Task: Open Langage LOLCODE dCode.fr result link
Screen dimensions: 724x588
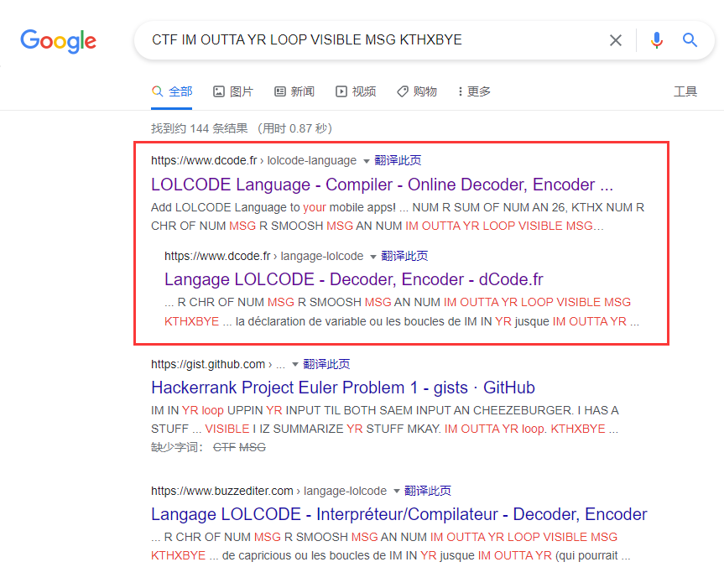Action: 354,279
